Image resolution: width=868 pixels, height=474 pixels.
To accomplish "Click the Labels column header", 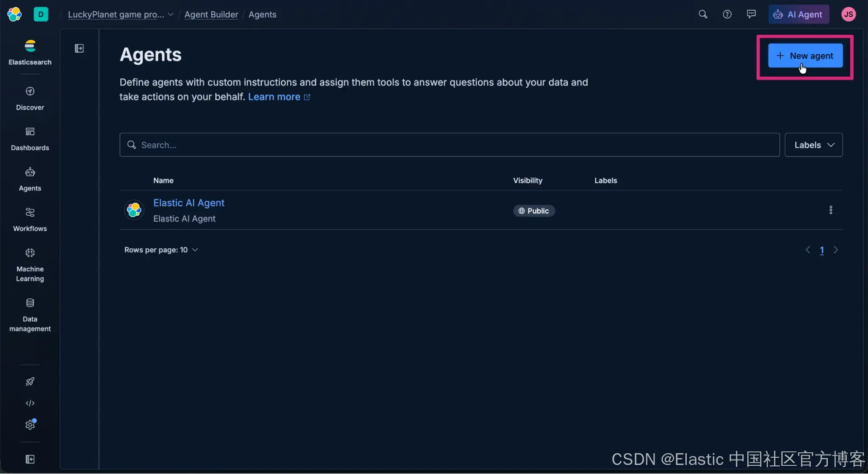I will pos(605,180).
